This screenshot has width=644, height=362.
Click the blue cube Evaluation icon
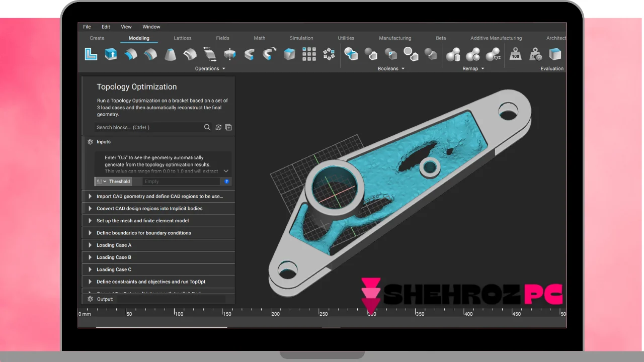(555, 54)
